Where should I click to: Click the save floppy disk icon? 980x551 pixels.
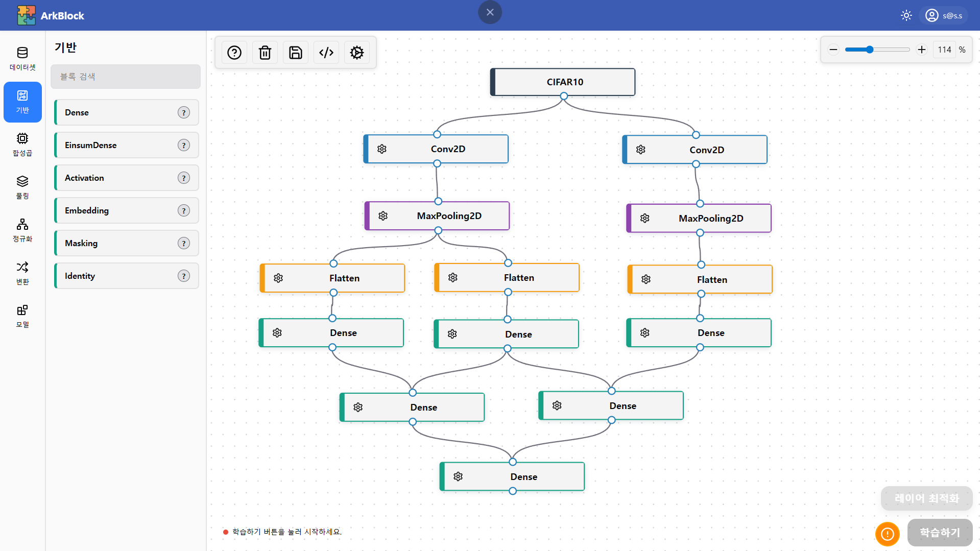(296, 53)
